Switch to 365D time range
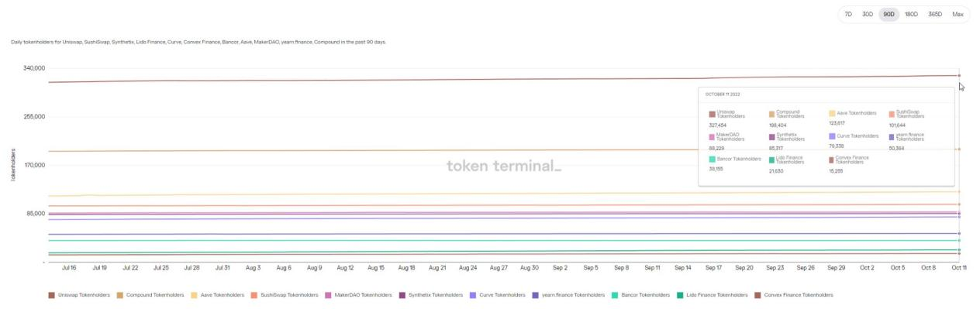 pos(935,15)
